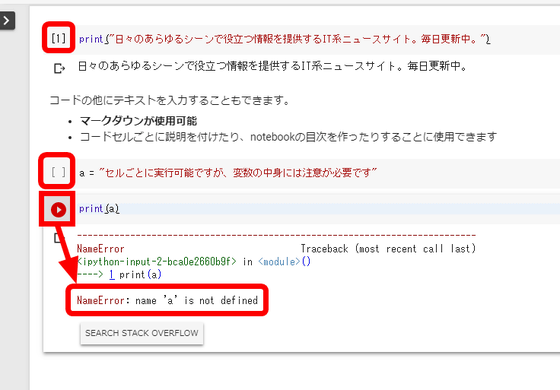The width and height of the screenshot is (560, 390).
Task: Click output icon beside the first cell output
Action: pos(59,68)
